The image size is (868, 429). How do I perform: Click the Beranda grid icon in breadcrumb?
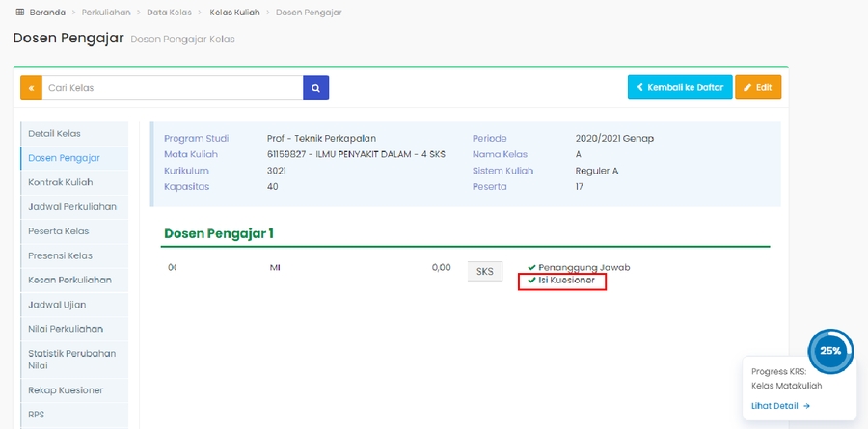tap(20, 13)
